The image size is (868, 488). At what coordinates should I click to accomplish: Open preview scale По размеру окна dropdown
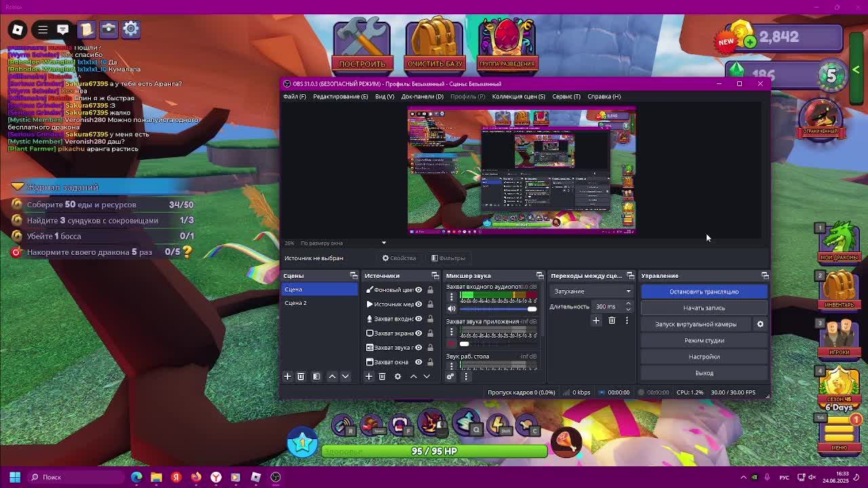tap(343, 243)
